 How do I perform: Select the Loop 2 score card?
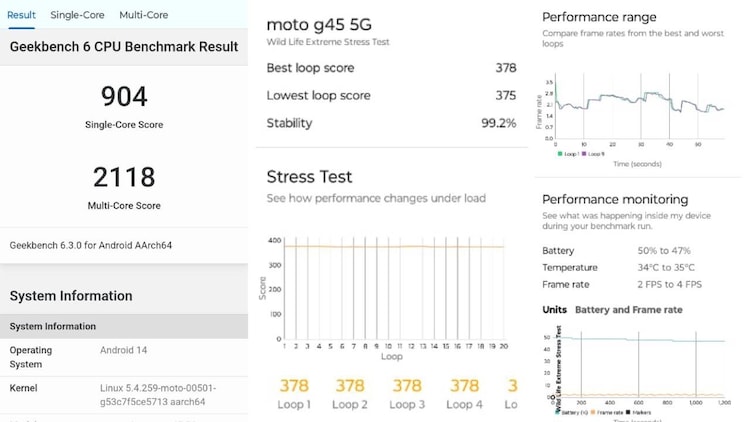[x=350, y=394]
